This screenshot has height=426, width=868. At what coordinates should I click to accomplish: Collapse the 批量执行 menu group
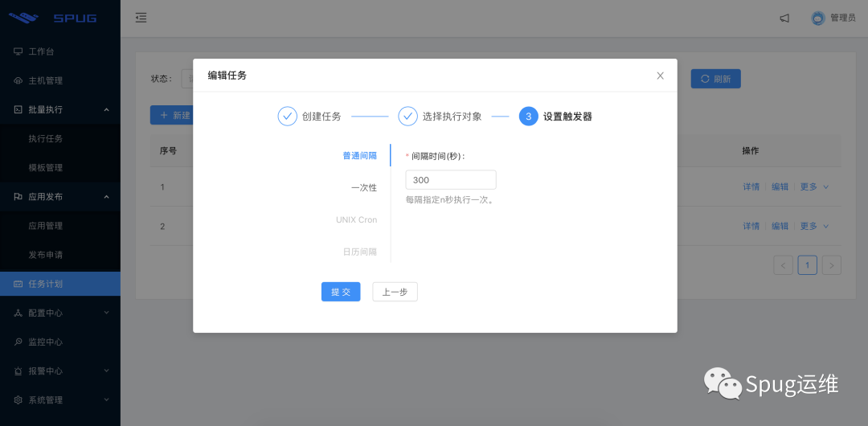pyautogui.click(x=59, y=109)
